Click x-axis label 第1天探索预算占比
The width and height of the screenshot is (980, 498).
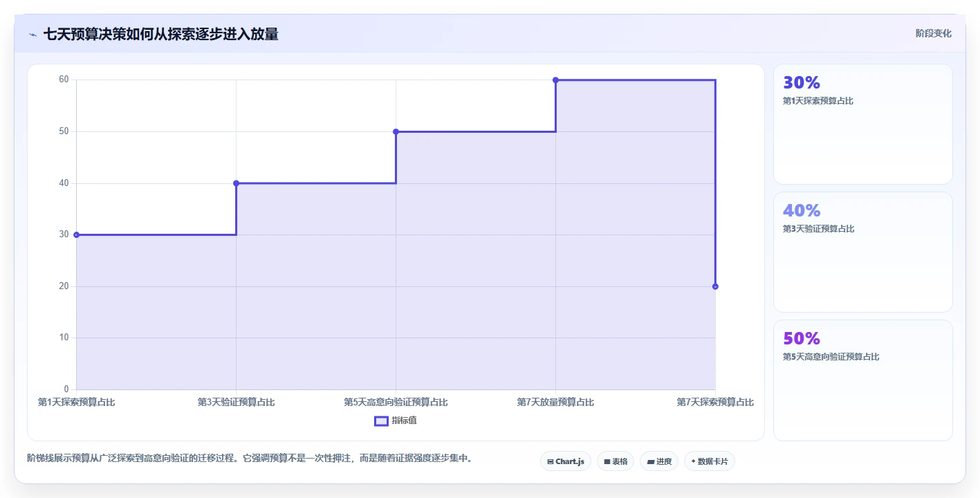click(x=76, y=402)
